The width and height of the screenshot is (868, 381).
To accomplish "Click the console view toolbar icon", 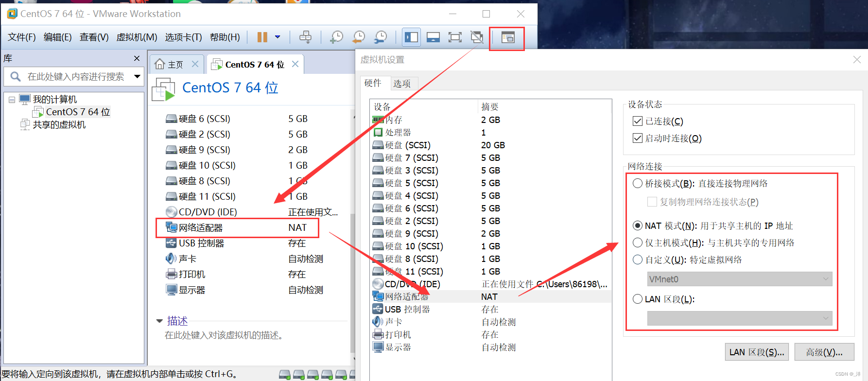I will pos(433,37).
